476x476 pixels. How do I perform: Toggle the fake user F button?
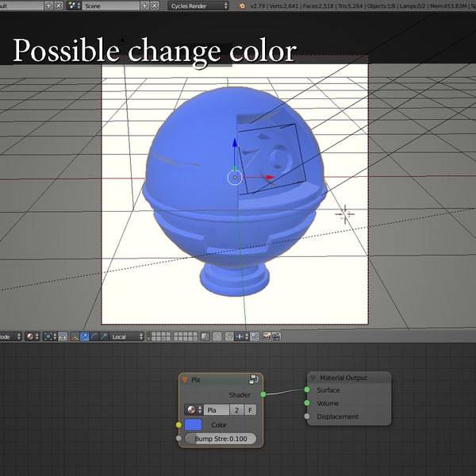(251, 410)
